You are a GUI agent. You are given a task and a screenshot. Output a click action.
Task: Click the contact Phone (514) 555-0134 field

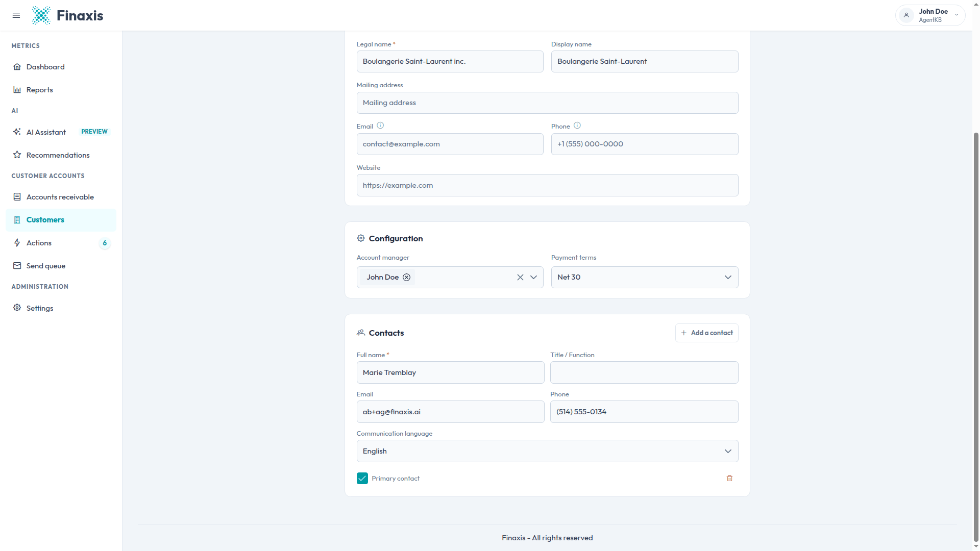click(x=644, y=412)
